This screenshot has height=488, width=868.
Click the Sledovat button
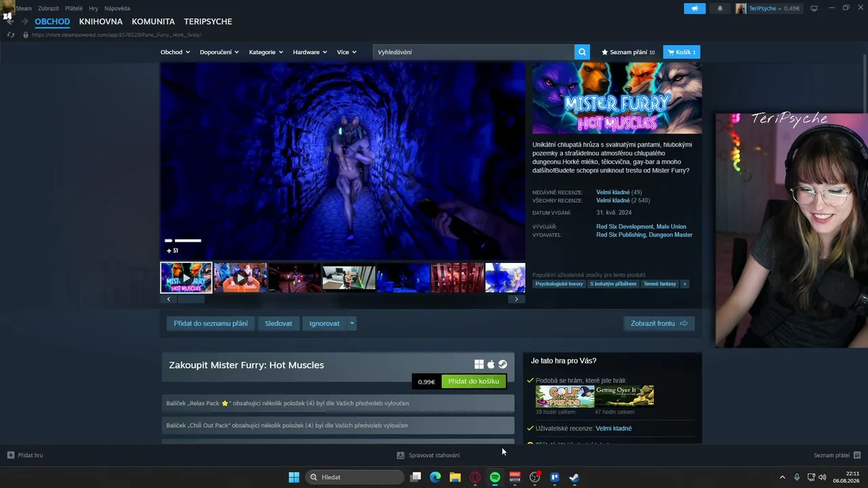279,323
